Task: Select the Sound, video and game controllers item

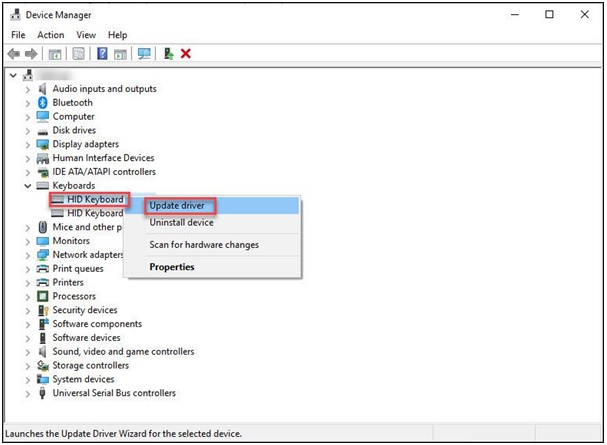Action: pos(123,352)
